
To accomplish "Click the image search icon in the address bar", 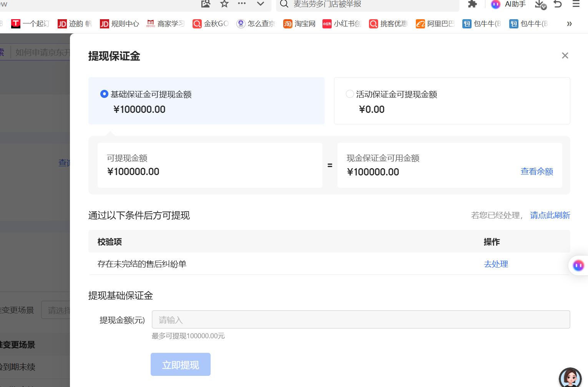I will [206, 4].
